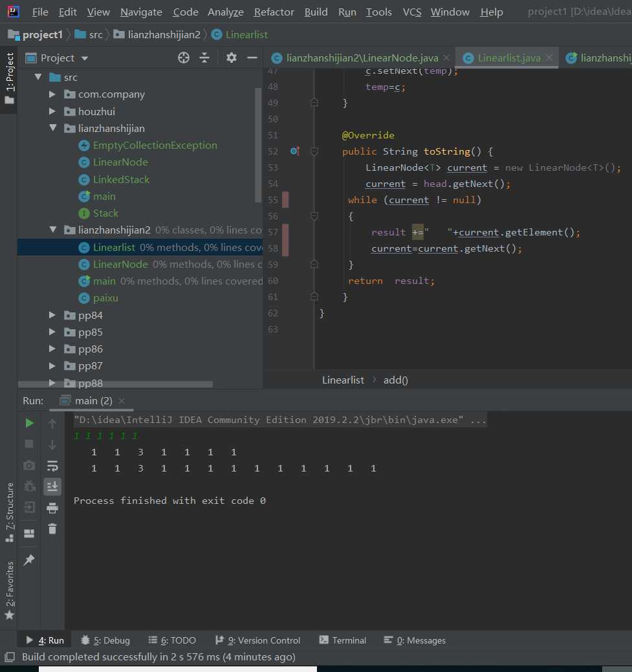Pin the Run tab
This screenshot has width=632, height=672.
[29, 559]
